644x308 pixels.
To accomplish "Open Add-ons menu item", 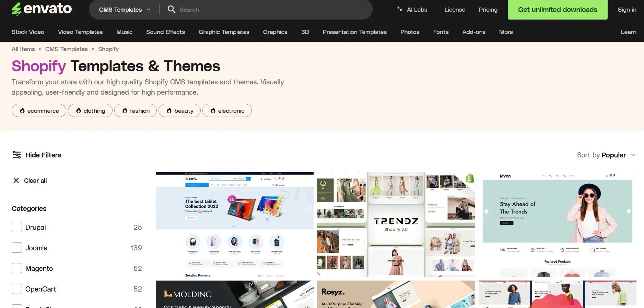I will [x=474, y=32].
